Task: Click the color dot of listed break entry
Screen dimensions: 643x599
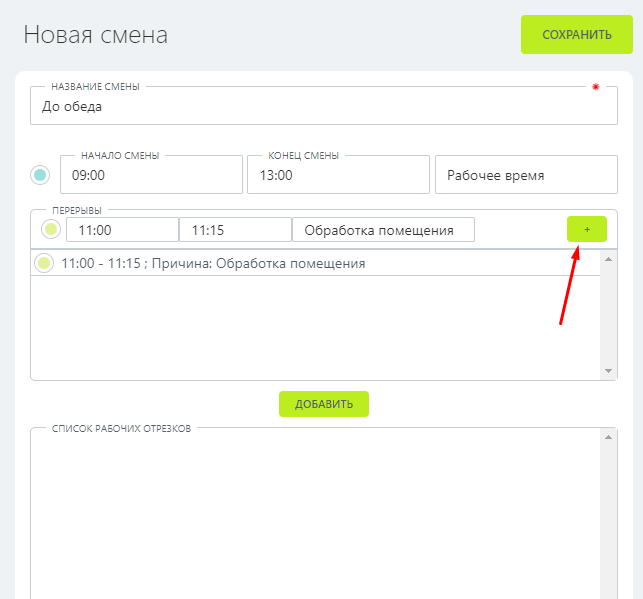Action: [x=43, y=263]
